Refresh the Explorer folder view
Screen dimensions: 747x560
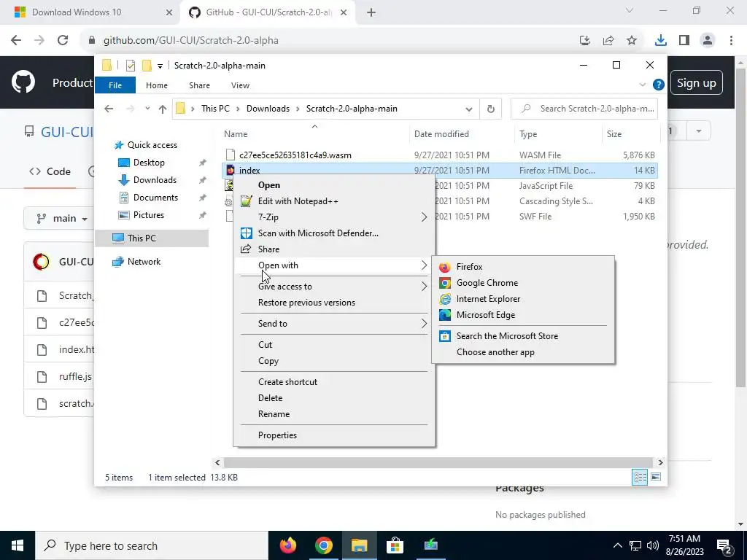(491, 109)
